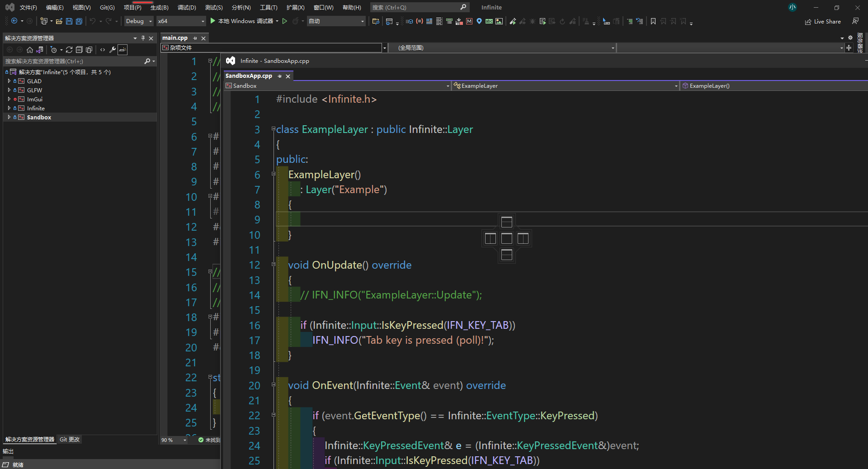This screenshot has height=469, width=868.
Task: Click the Undo icon in toolbar
Action: tap(93, 21)
